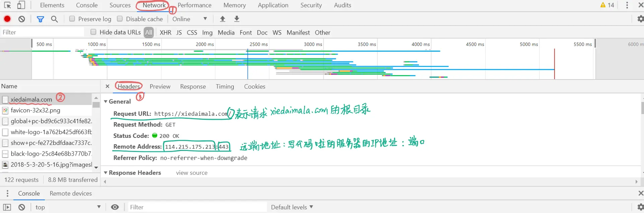This screenshot has height=213, width=644.
Task: Open the Online throttling dropdown
Action: (190, 19)
